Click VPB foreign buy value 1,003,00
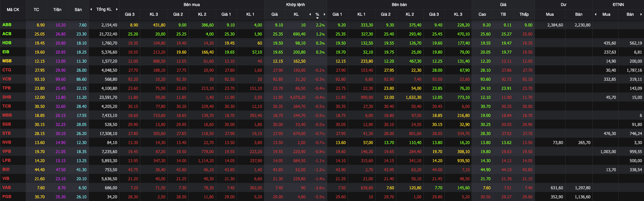The width and height of the screenshot is (644, 201). 608,152
